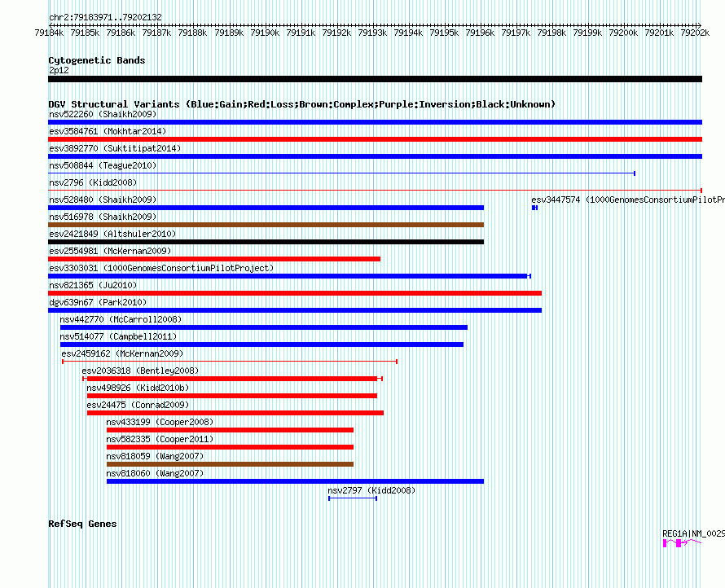Open nsv433199 (Cooper2008) label
This screenshot has height=588, width=725.
coord(160,422)
